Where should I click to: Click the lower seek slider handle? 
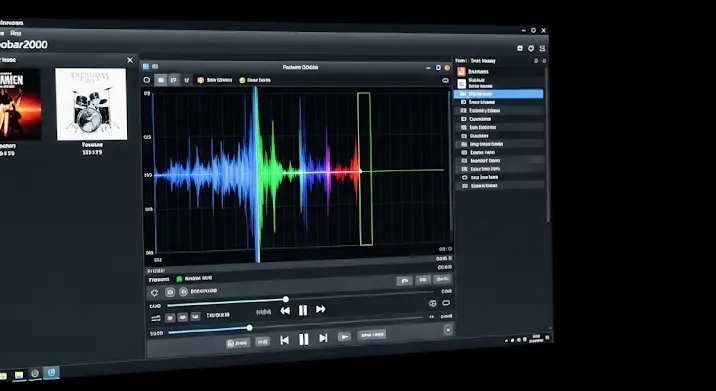tap(250, 328)
